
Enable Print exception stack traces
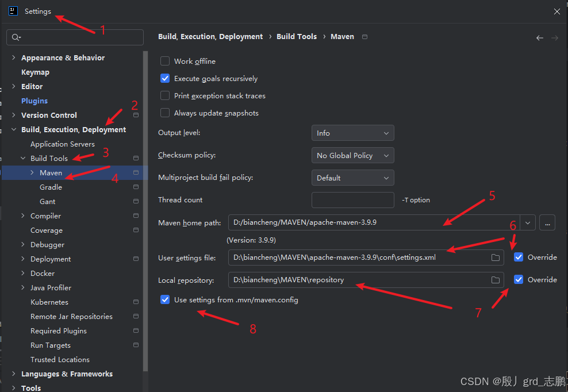(165, 95)
